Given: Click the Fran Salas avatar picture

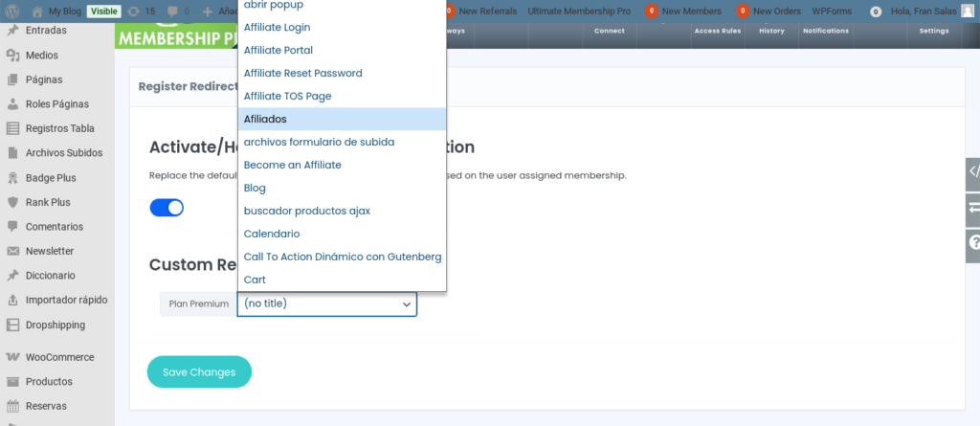Looking at the screenshot, I should point(968,11).
